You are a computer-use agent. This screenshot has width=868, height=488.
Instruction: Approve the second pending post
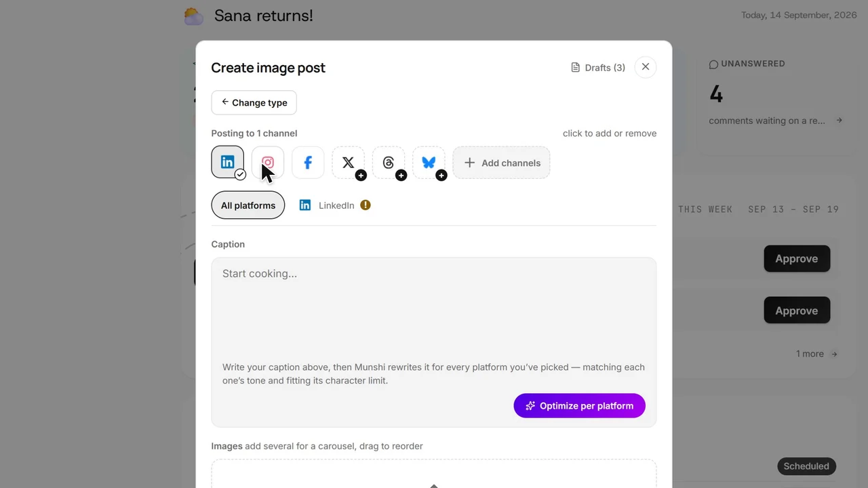[797, 310]
